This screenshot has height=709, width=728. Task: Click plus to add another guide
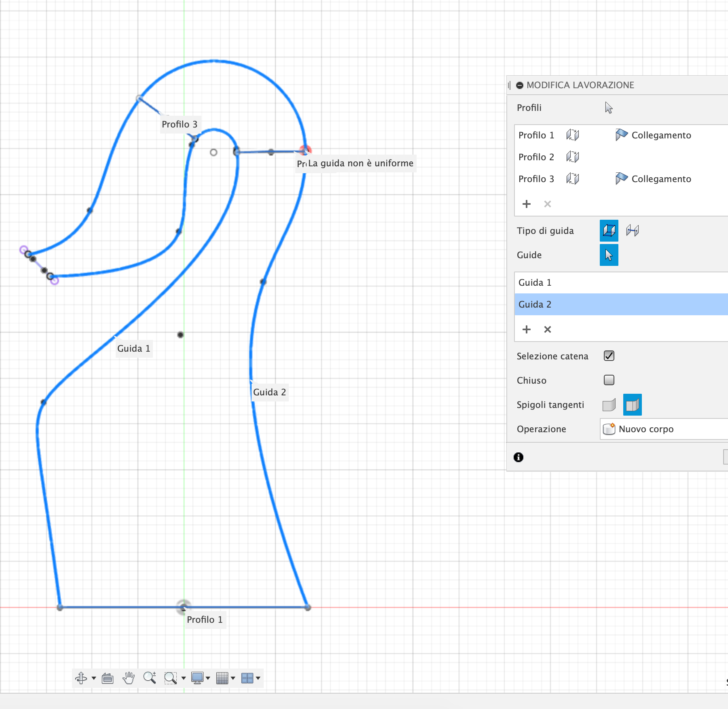tap(527, 329)
